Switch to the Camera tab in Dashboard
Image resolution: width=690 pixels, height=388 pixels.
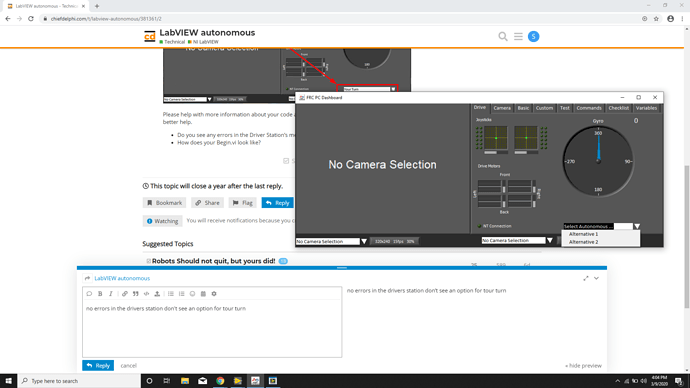tap(502, 108)
